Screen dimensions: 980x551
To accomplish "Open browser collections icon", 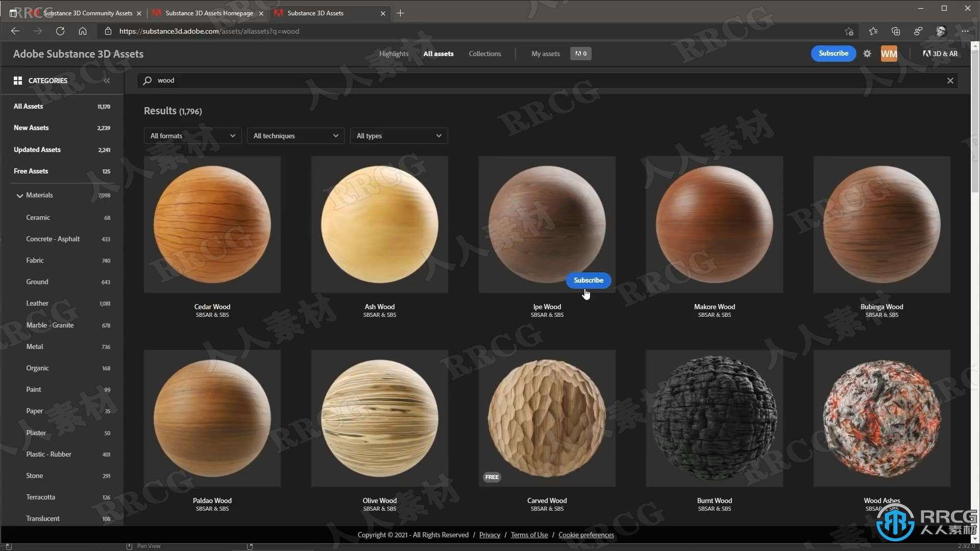I will coord(896,31).
